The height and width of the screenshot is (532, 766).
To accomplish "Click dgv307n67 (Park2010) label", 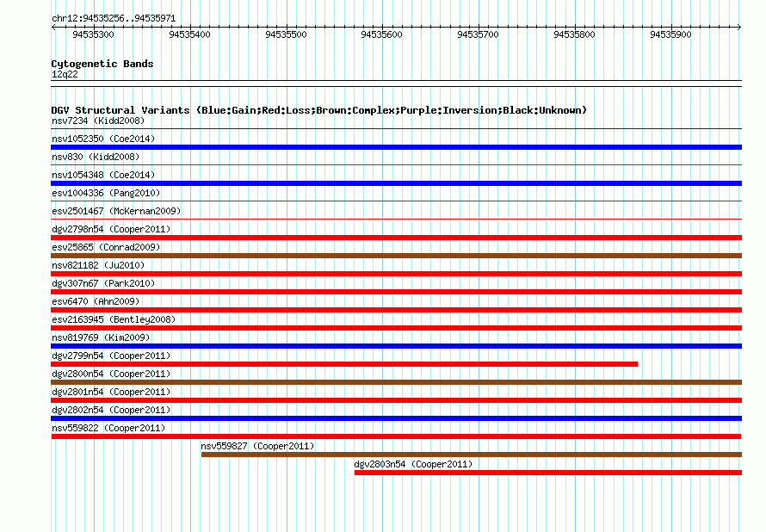I will tap(103, 283).
